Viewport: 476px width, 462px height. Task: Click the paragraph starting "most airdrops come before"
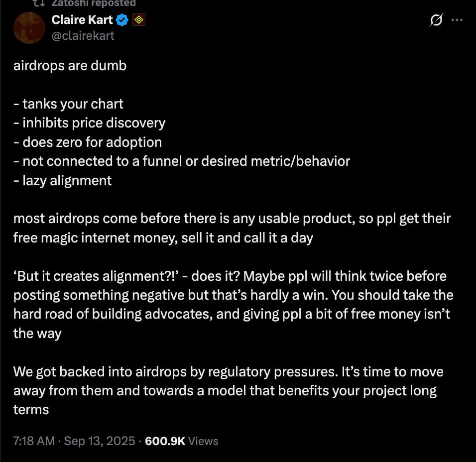click(x=232, y=228)
